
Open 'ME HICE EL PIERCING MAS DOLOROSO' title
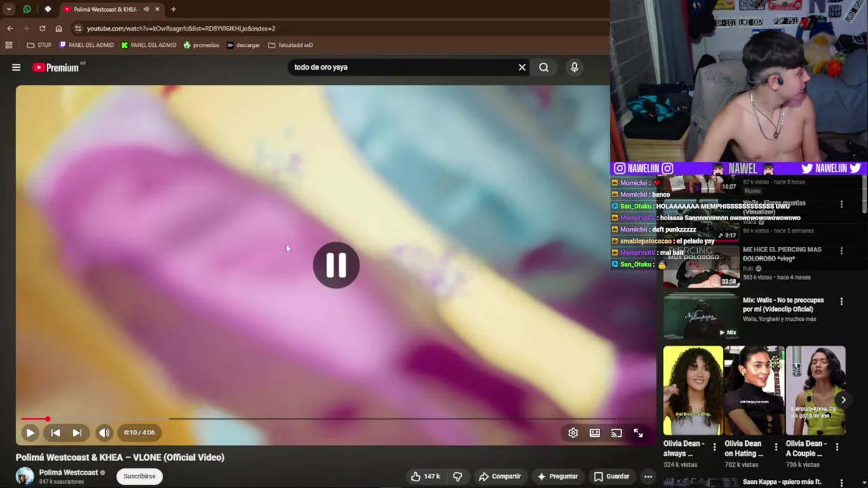(x=782, y=253)
